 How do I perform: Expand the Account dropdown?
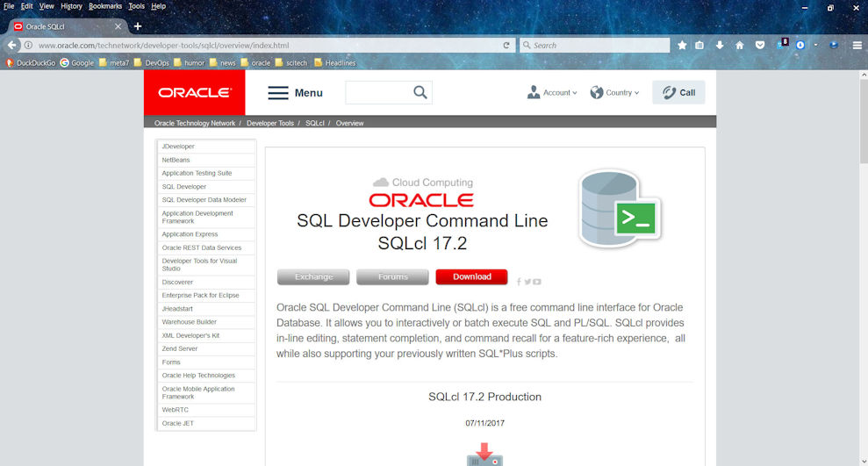tap(552, 92)
